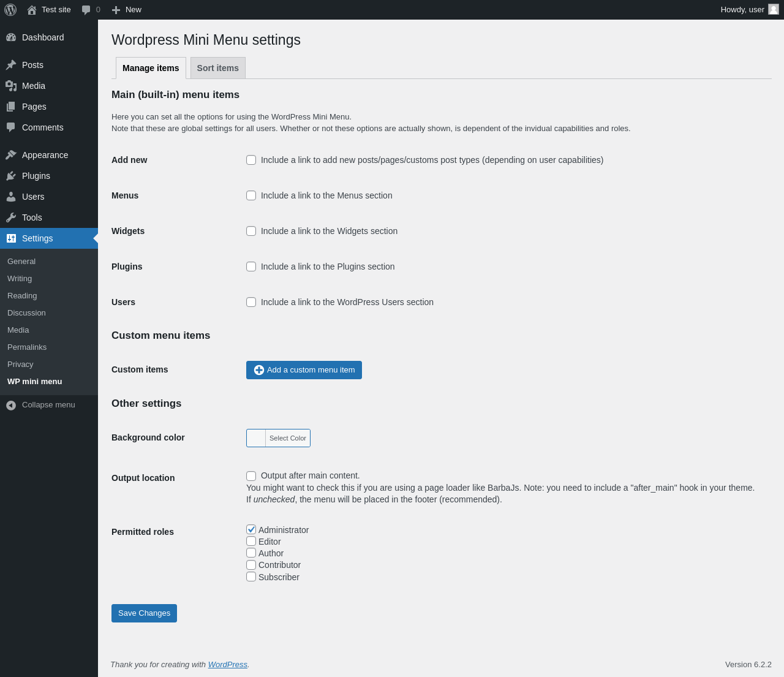This screenshot has width=784, height=677.
Task: Uncheck the Administrator role checkbox
Action: [x=251, y=529]
